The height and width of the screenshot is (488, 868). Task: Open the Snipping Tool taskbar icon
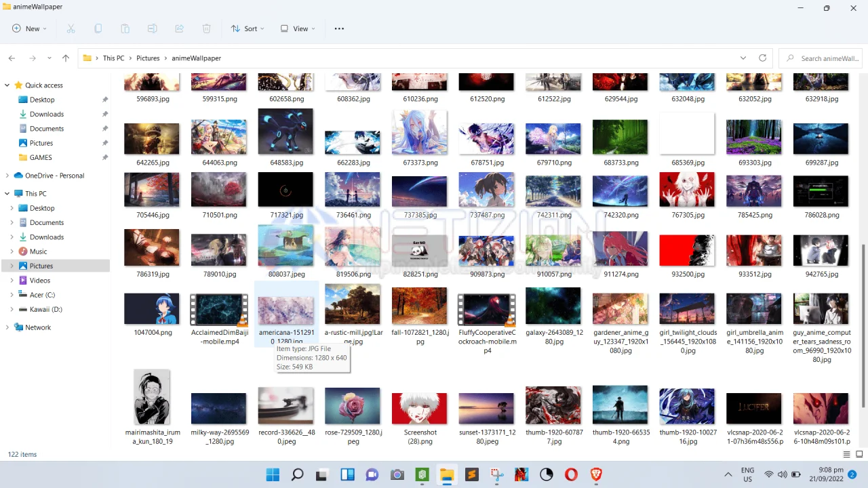tap(496, 474)
